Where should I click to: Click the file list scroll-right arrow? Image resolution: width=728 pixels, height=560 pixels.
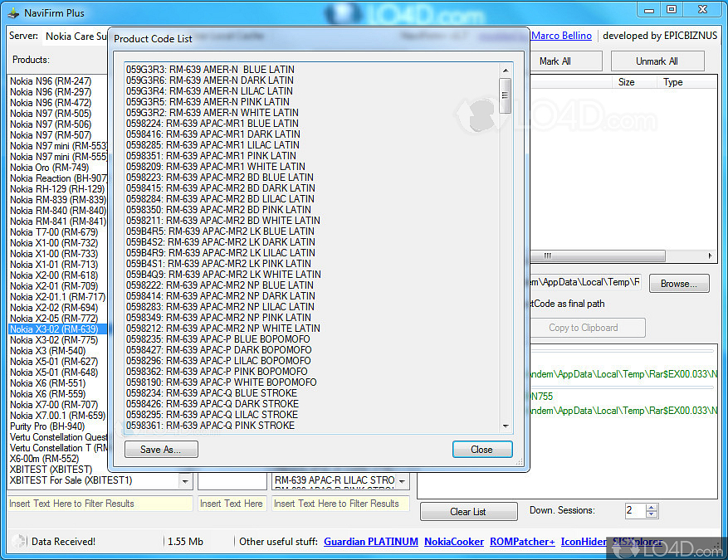[711, 256]
